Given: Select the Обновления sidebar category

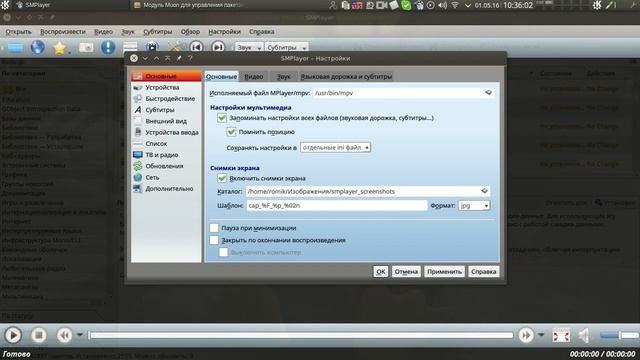Looking at the screenshot, I should point(167,166).
